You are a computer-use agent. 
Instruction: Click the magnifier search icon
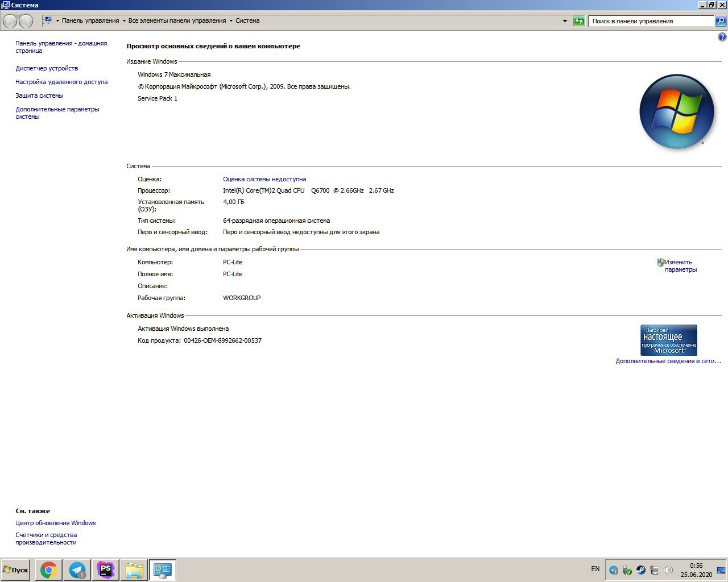tap(721, 21)
